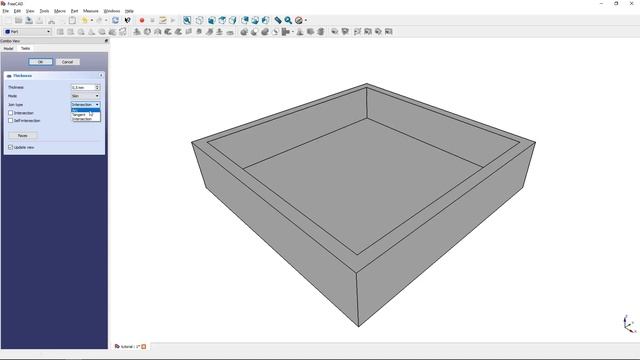Click the Join type combo box
Screen dimensions: 640x360
(86, 105)
